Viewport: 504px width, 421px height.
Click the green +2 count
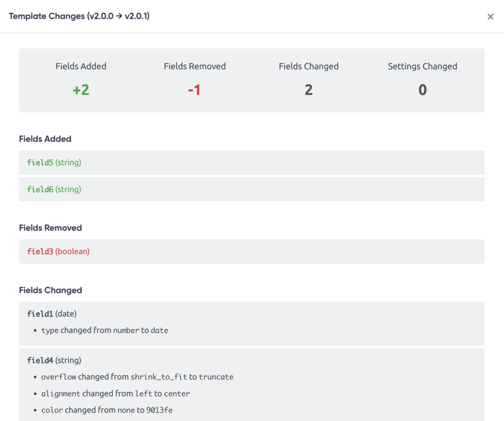[81, 90]
